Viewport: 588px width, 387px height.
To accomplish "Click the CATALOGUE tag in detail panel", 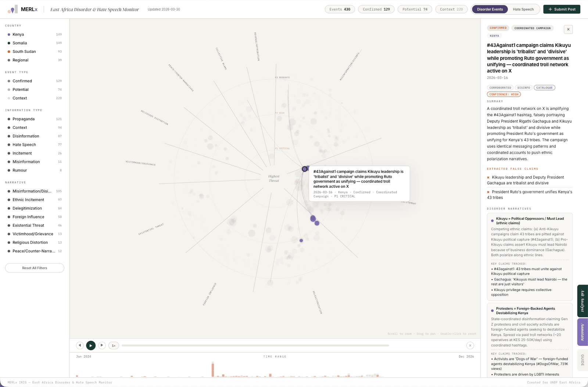I will 544,88.
